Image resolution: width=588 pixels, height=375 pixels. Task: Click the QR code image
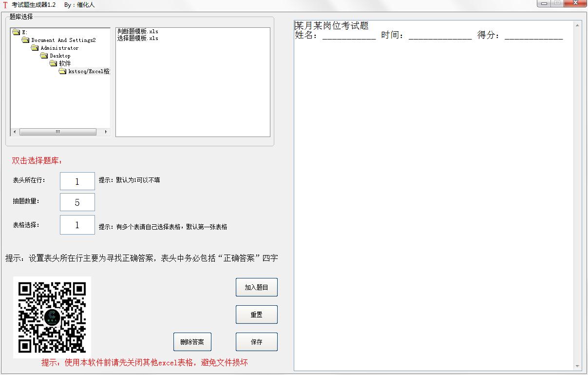(52, 317)
